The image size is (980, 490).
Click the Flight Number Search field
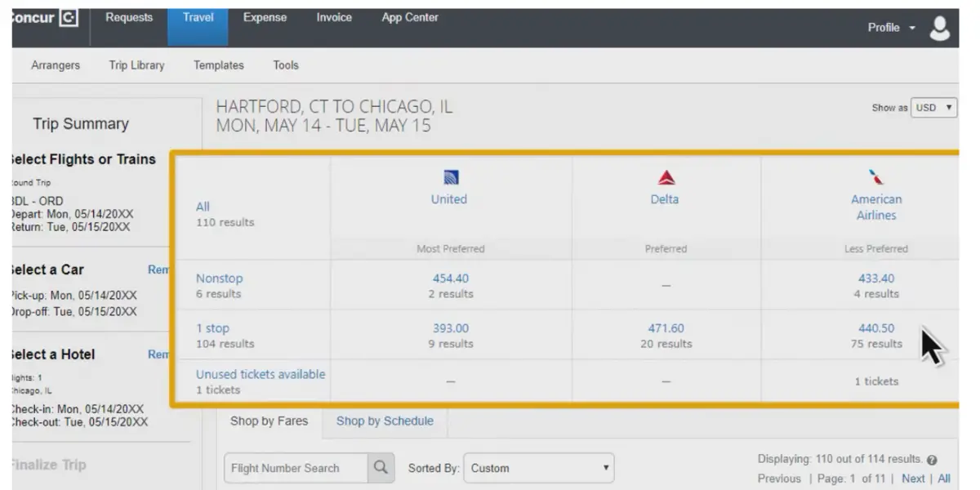coord(296,468)
